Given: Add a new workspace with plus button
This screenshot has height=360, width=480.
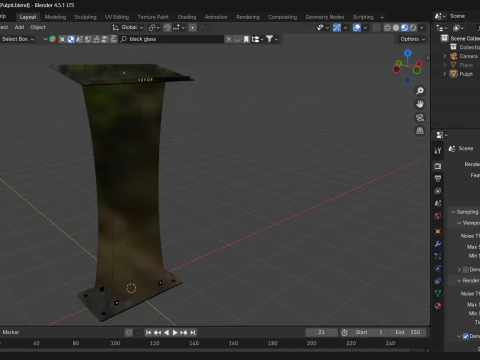Looking at the screenshot, I should [x=382, y=17].
